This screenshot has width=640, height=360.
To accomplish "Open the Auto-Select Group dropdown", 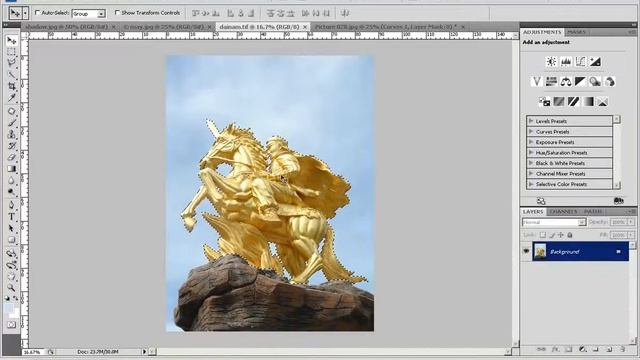I will pos(89,13).
